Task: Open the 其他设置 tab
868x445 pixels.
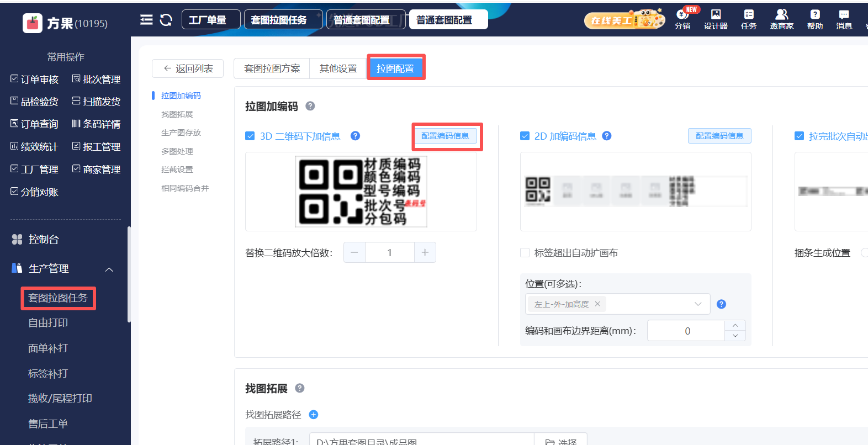Action: [338, 68]
